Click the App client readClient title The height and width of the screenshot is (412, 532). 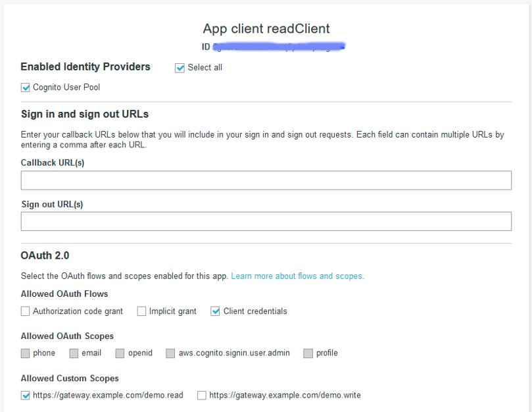[x=266, y=29]
